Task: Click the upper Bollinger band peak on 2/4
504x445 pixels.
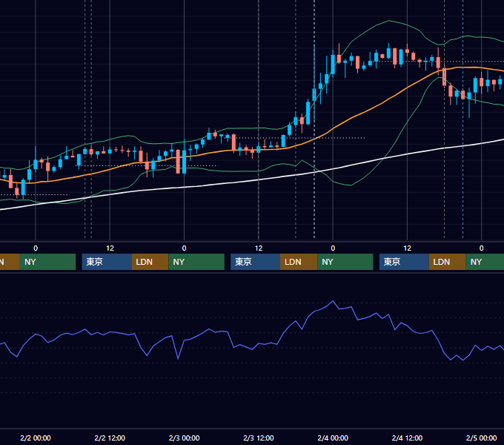Action: pyautogui.click(x=389, y=21)
